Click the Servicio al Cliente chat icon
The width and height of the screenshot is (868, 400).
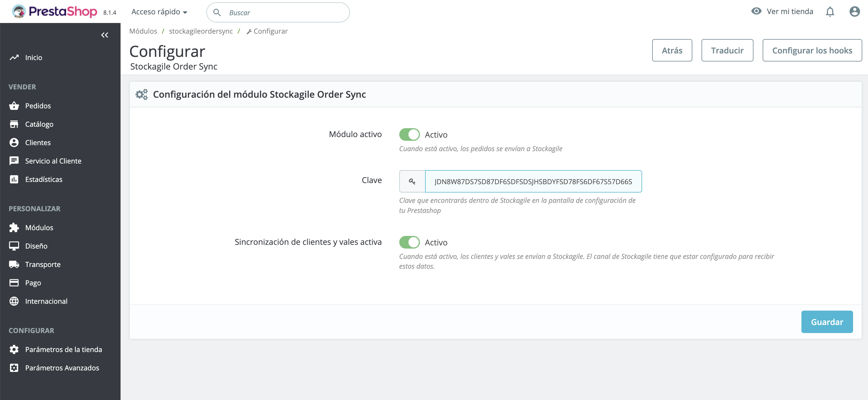pyautogui.click(x=14, y=161)
